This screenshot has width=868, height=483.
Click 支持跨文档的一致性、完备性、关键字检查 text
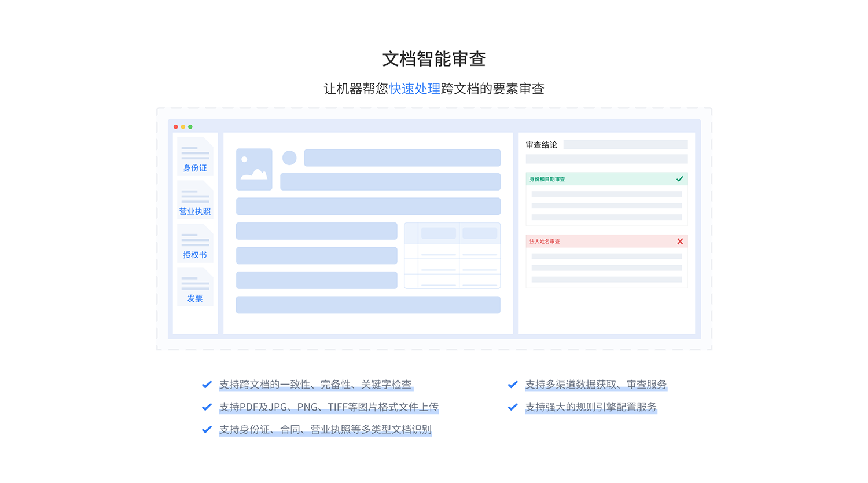pyautogui.click(x=315, y=385)
